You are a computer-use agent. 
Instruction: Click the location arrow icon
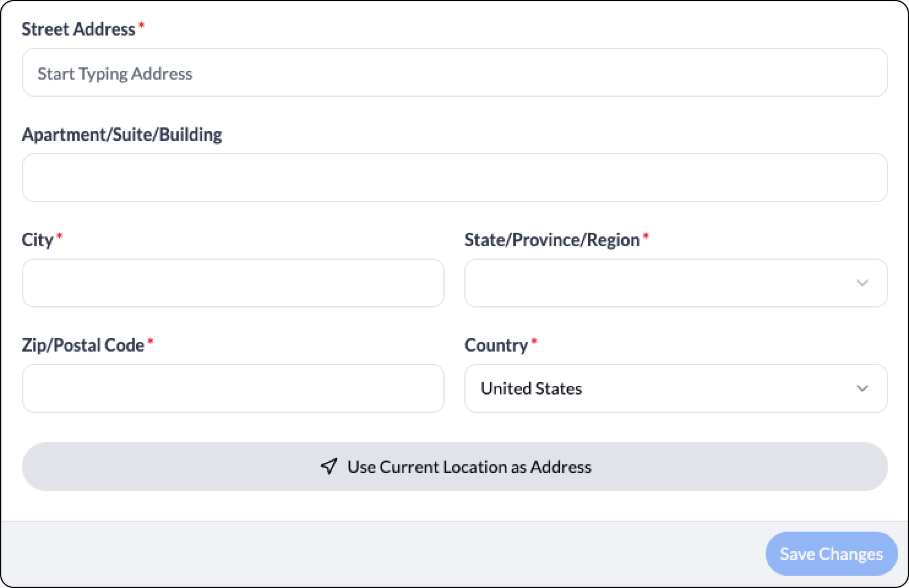point(329,467)
